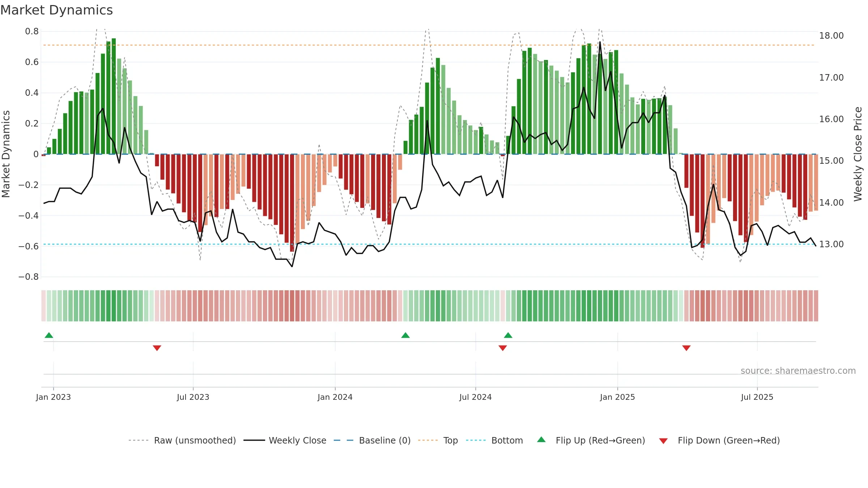Select the flip-up marker after Jul 2024
The width and height of the screenshot is (868, 488).
[x=508, y=335]
